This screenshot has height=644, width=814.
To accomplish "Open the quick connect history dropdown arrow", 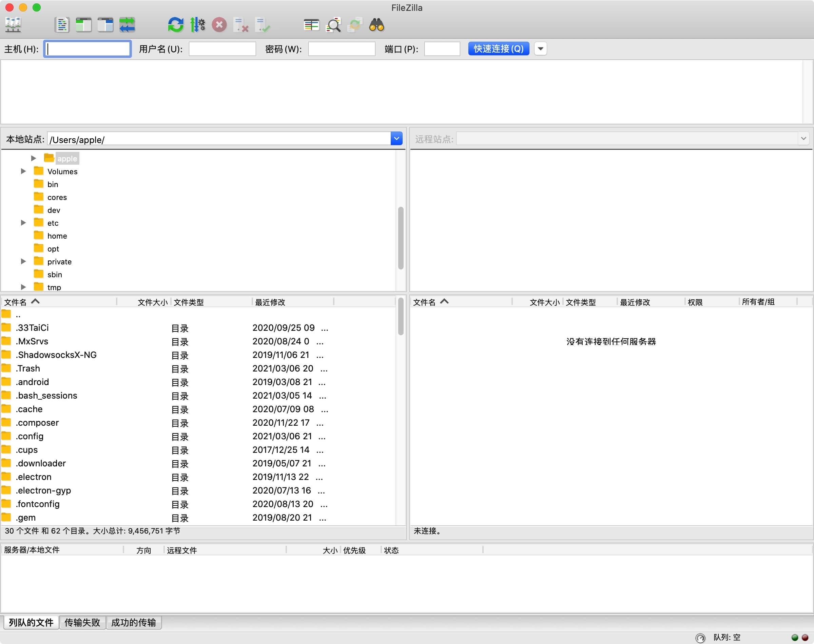I will click(x=541, y=49).
